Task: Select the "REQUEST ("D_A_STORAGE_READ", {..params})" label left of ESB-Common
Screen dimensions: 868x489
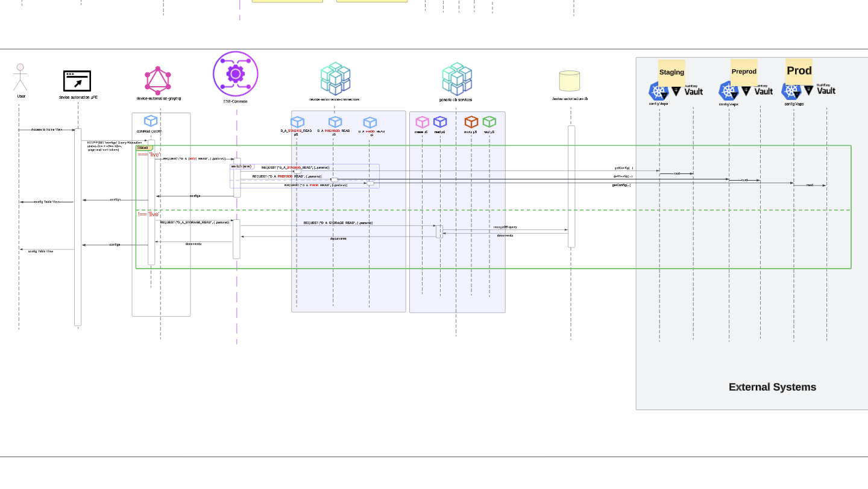Action: pyautogui.click(x=195, y=222)
